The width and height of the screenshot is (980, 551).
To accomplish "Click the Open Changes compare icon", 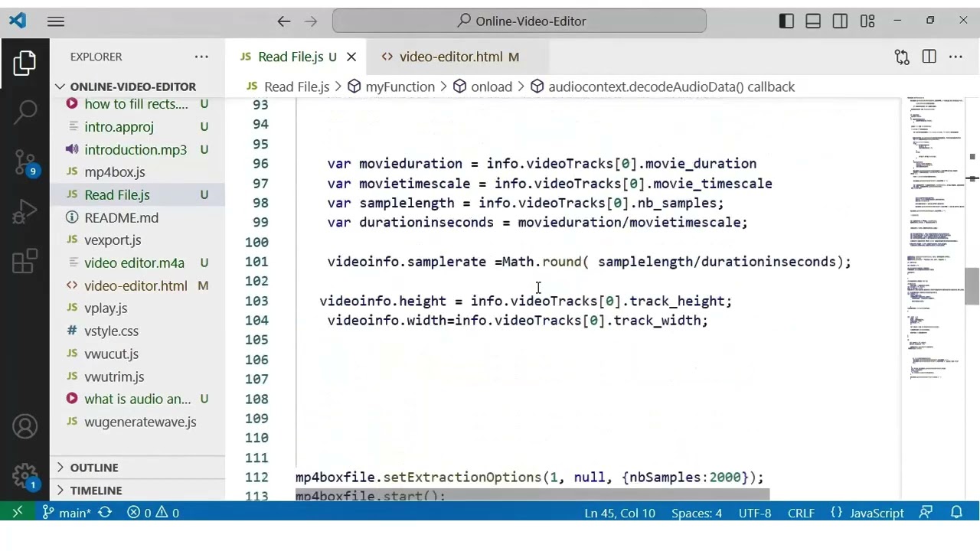I will (x=902, y=57).
